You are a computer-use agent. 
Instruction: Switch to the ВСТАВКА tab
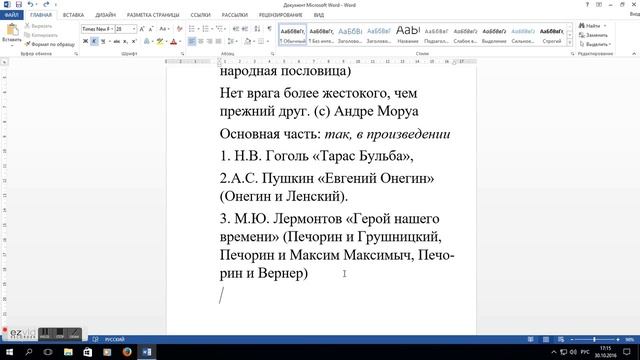(73, 15)
